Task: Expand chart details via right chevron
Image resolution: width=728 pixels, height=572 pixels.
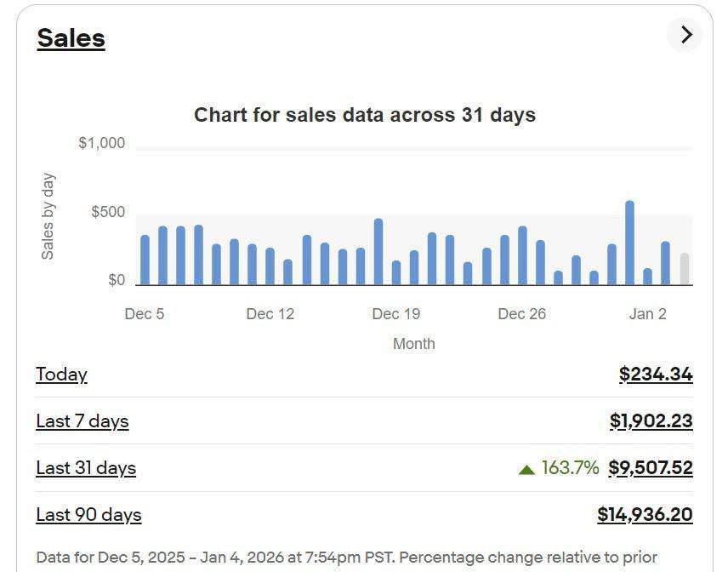Action: coord(685,35)
